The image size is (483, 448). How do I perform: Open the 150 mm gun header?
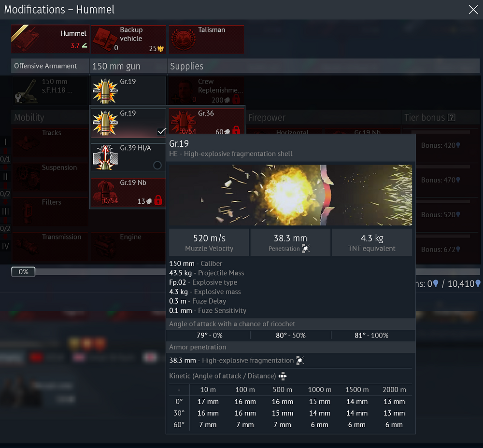click(x=128, y=66)
